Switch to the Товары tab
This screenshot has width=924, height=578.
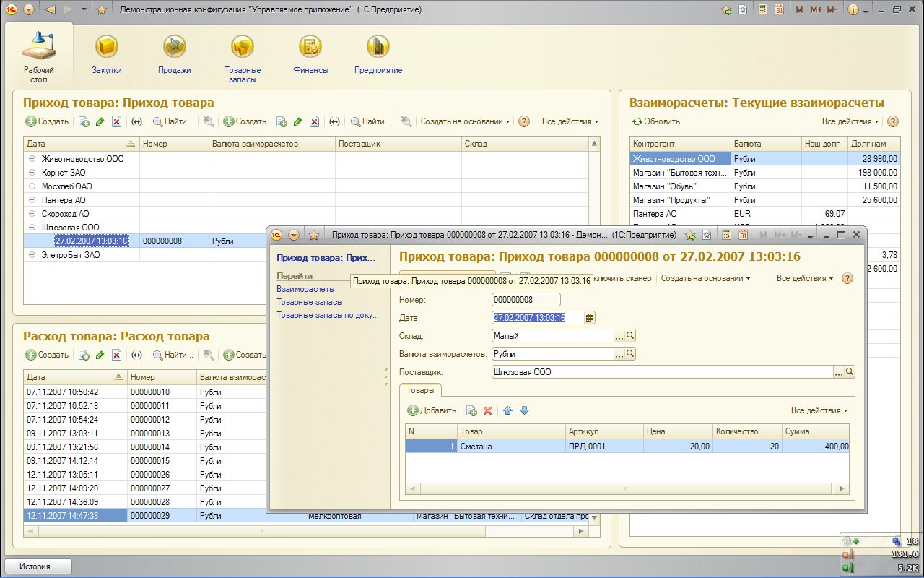(x=420, y=389)
